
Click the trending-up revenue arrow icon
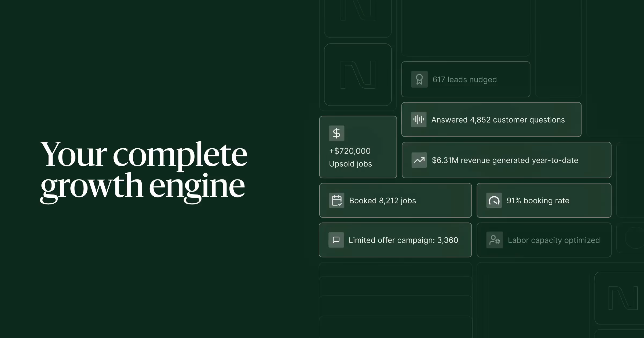tap(419, 160)
